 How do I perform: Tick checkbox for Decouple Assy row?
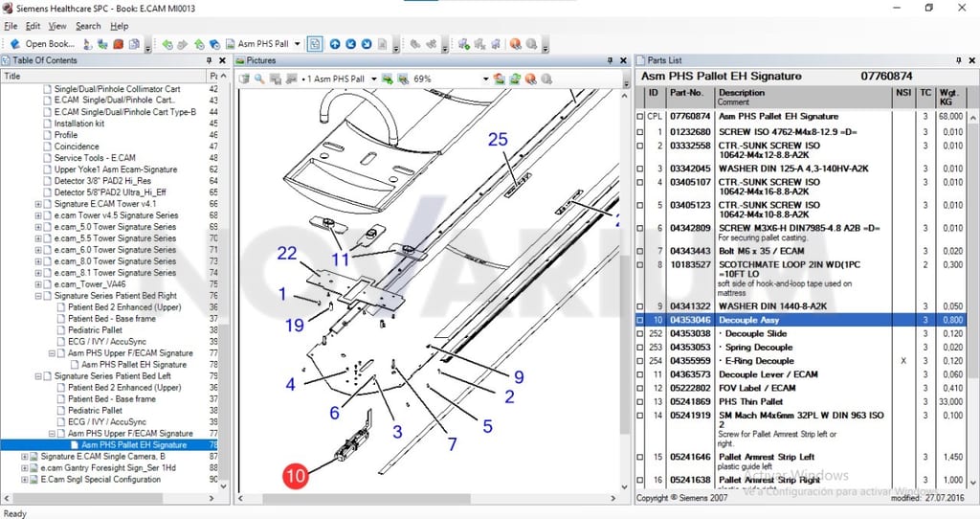639,320
